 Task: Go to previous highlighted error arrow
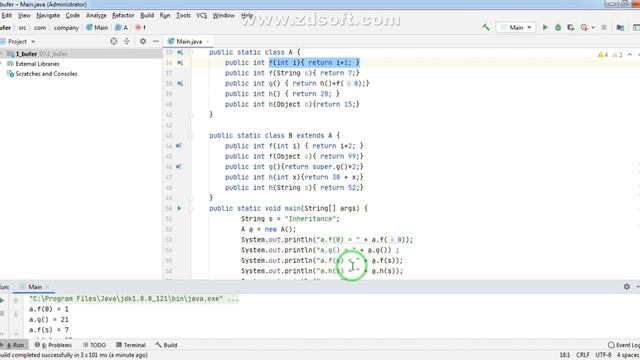[x=630, y=55]
